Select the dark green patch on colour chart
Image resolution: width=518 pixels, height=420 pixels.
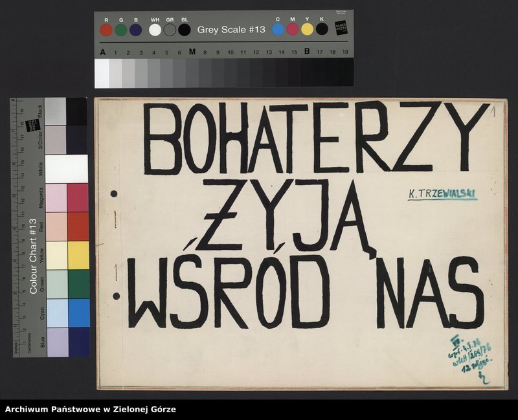(78, 284)
